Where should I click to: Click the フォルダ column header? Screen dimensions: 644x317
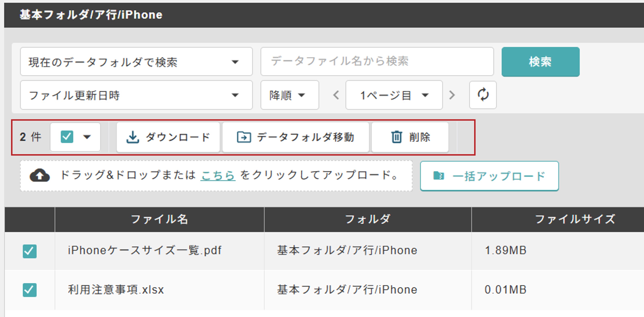(368, 219)
